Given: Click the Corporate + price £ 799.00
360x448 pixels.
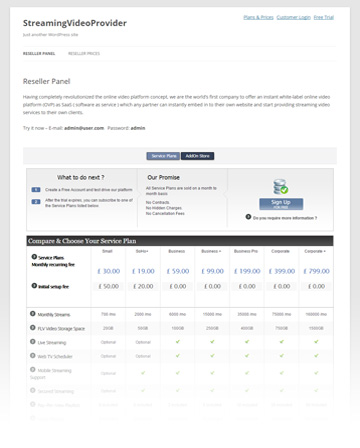Looking at the screenshot, I should click(316, 271).
